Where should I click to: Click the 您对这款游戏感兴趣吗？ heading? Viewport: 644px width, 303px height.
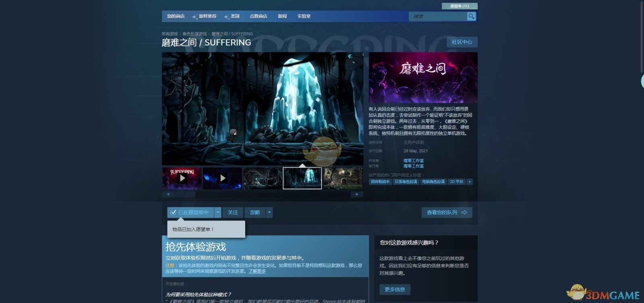pos(409,243)
